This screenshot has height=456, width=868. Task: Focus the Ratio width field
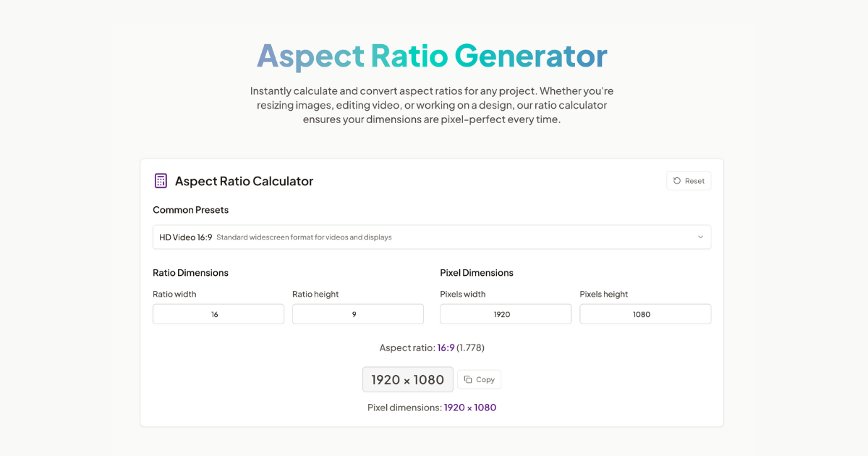pyautogui.click(x=218, y=314)
